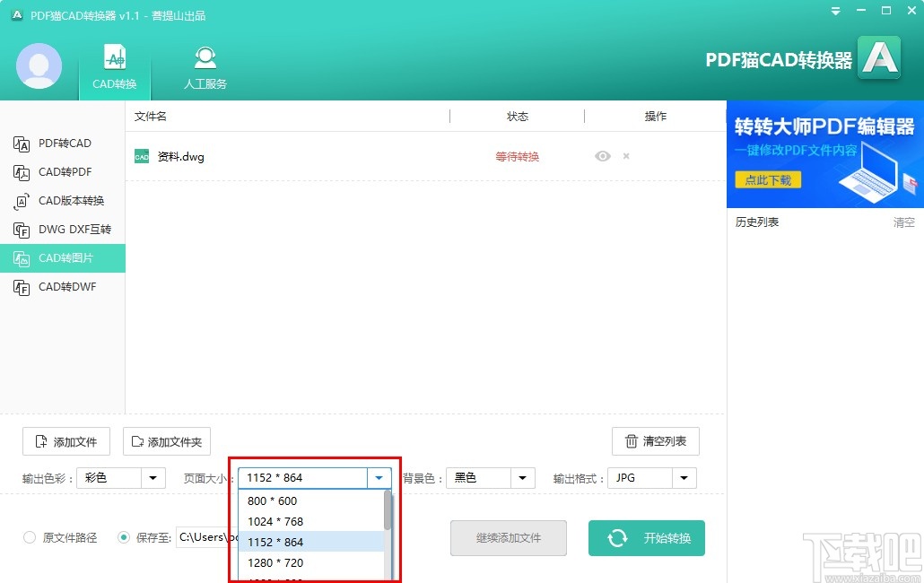Open the 人工服务 tab
Screen dimensions: 924x583
[x=205, y=65]
